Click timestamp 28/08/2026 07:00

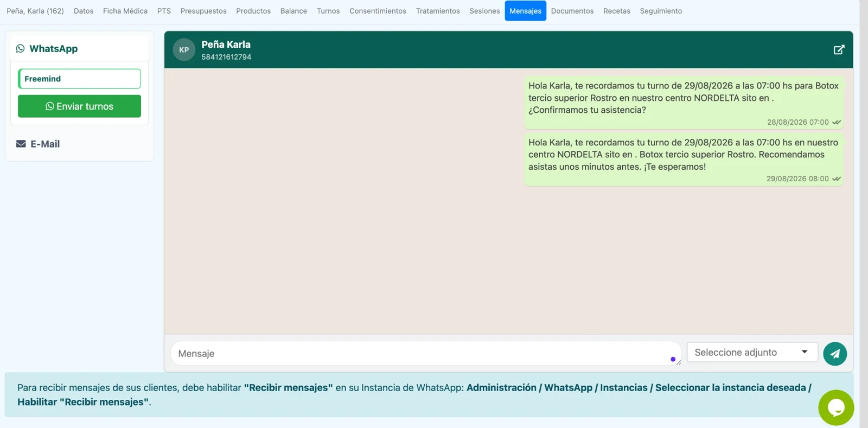797,122
